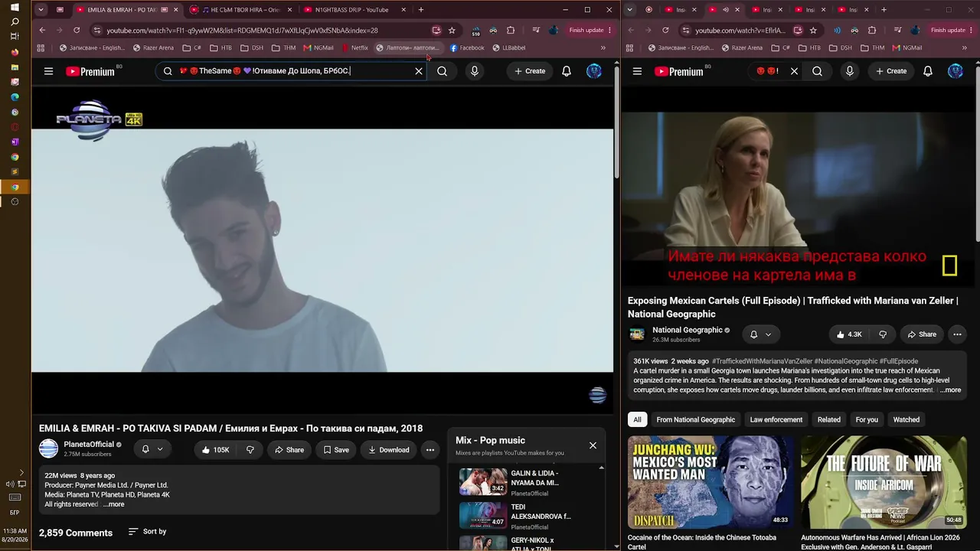
Task: Expand description with ...more in left window
Action: (x=113, y=504)
